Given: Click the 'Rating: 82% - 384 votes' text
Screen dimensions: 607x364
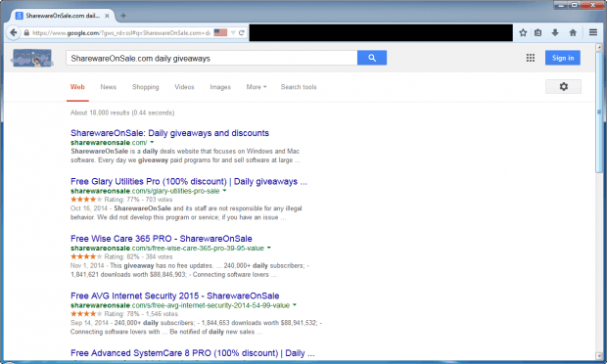Looking at the screenshot, I should tap(138, 256).
